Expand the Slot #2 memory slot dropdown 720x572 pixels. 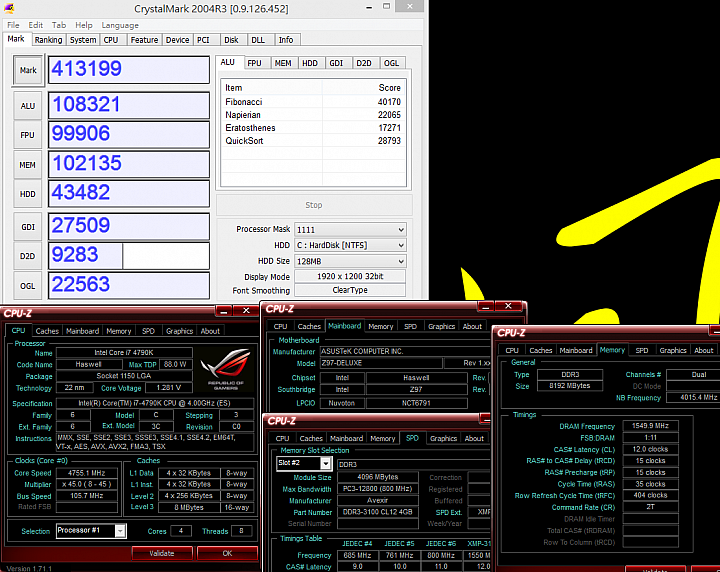pos(304,464)
